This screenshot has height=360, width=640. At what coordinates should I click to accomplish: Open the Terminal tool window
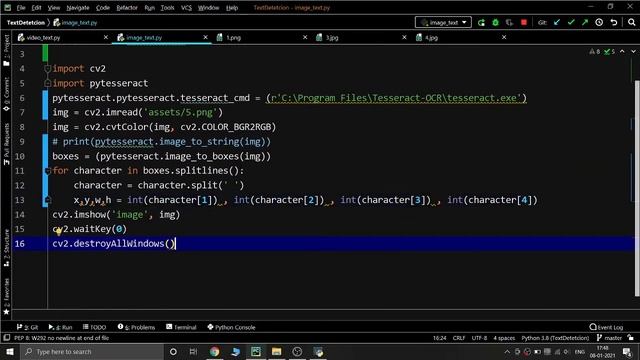tap(181, 327)
